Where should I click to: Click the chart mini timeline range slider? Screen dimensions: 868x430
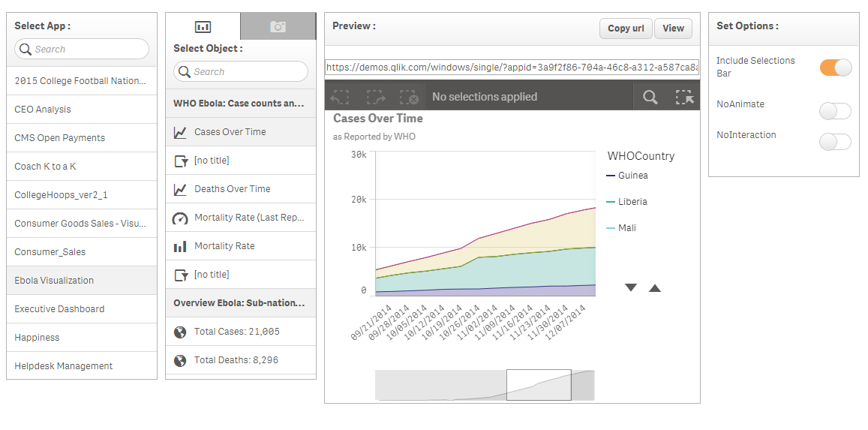coord(539,385)
